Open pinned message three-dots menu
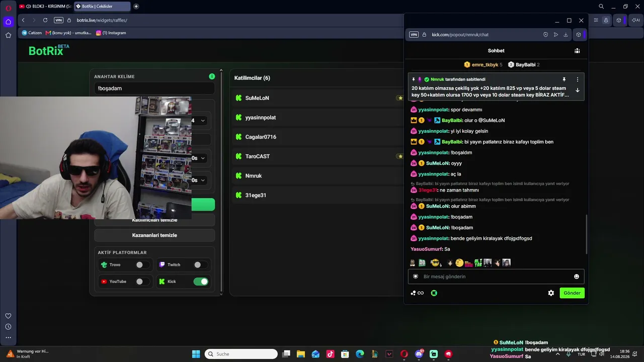The width and height of the screenshot is (644, 362). coord(577,79)
